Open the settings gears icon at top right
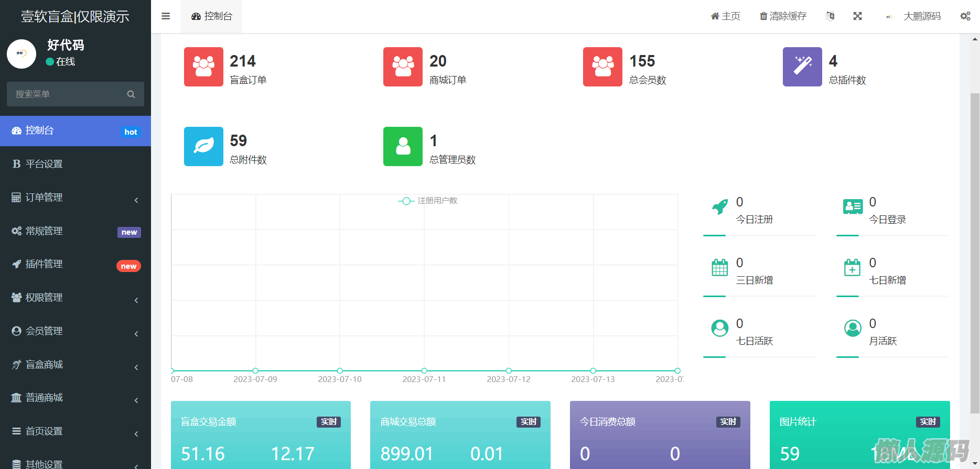980x469 pixels. 965,16
